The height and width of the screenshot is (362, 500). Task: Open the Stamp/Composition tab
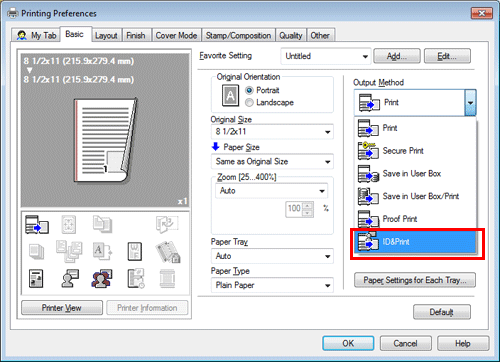[x=238, y=36]
